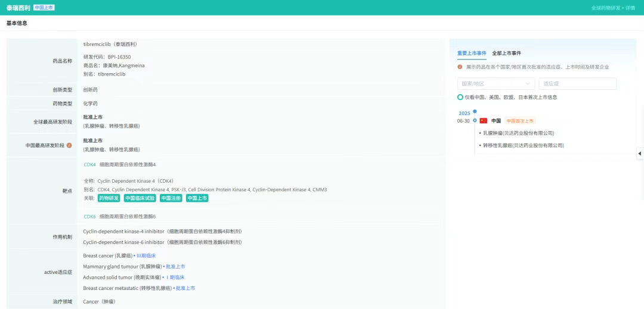Viewport: 644px width, 309px height.
Task: Click I期临床 link for Advanced solid tumor
Action: [175, 277]
